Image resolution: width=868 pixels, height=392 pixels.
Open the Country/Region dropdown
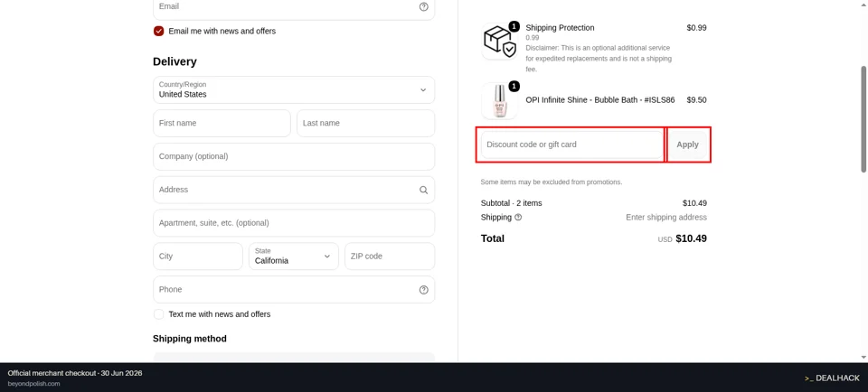(294, 89)
